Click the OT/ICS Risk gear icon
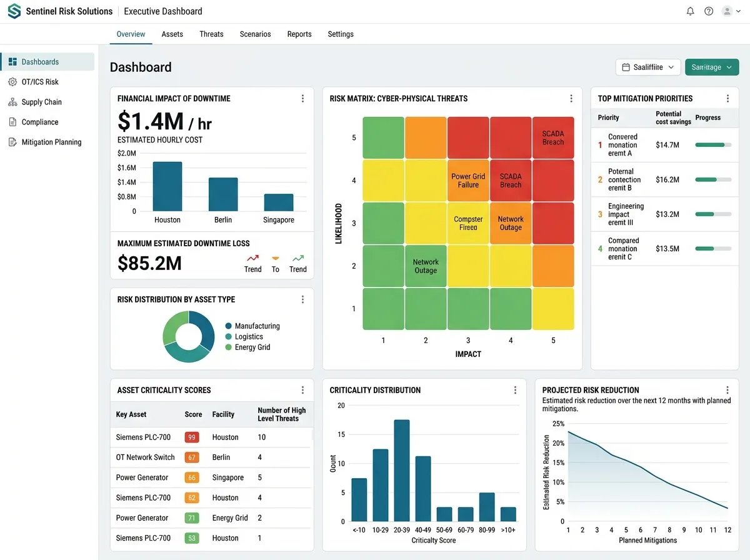Image resolution: width=750 pixels, height=560 pixels. (x=12, y=82)
